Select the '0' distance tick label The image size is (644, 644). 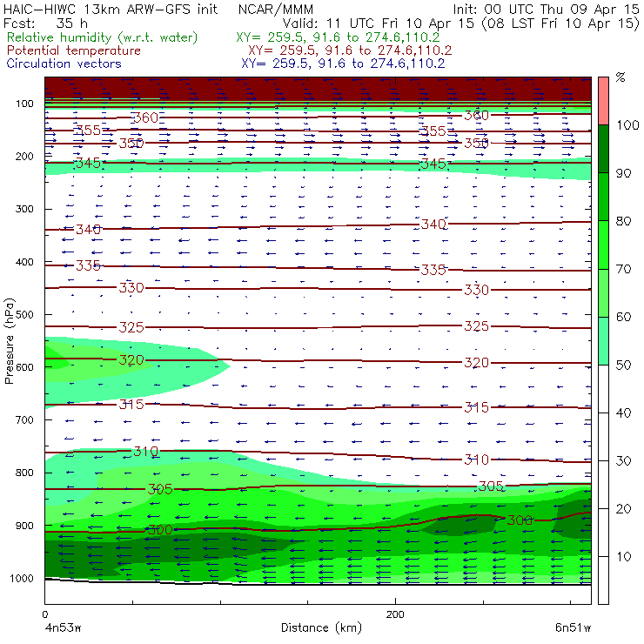(44, 614)
